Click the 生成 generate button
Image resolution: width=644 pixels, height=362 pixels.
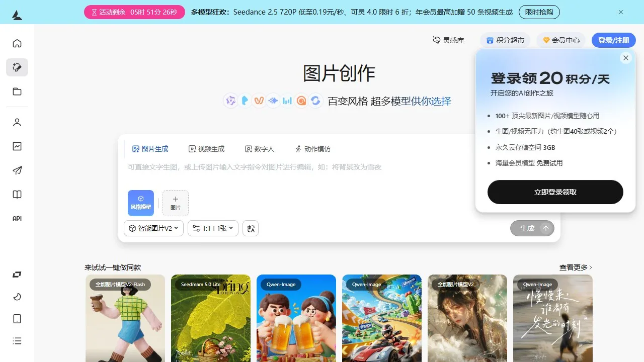[x=532, y=228]
